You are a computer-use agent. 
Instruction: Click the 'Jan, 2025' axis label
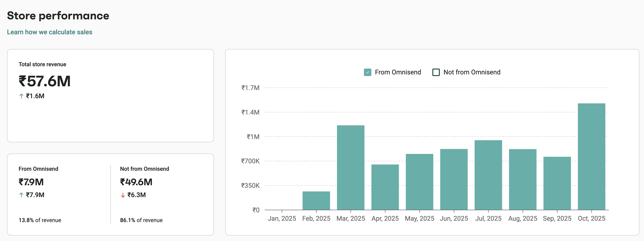coord(282,218)
